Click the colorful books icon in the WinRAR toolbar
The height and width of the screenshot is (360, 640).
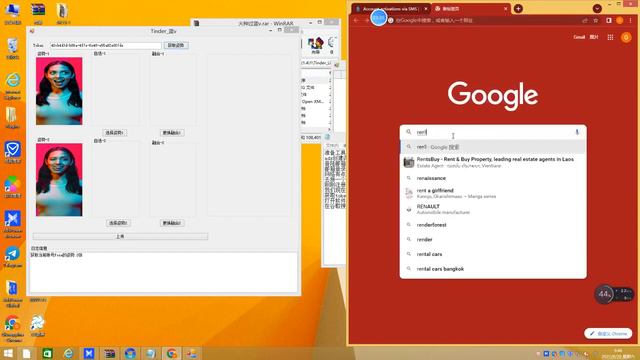tap(316, 45)
